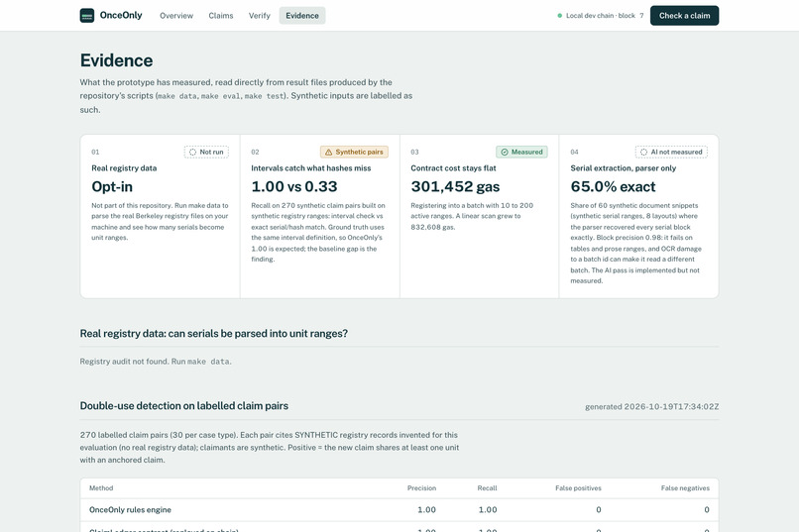This screenshot has width=799, height=532.
Task: Click the Synthetic pairs warning badge
Action: pos(354,152)
